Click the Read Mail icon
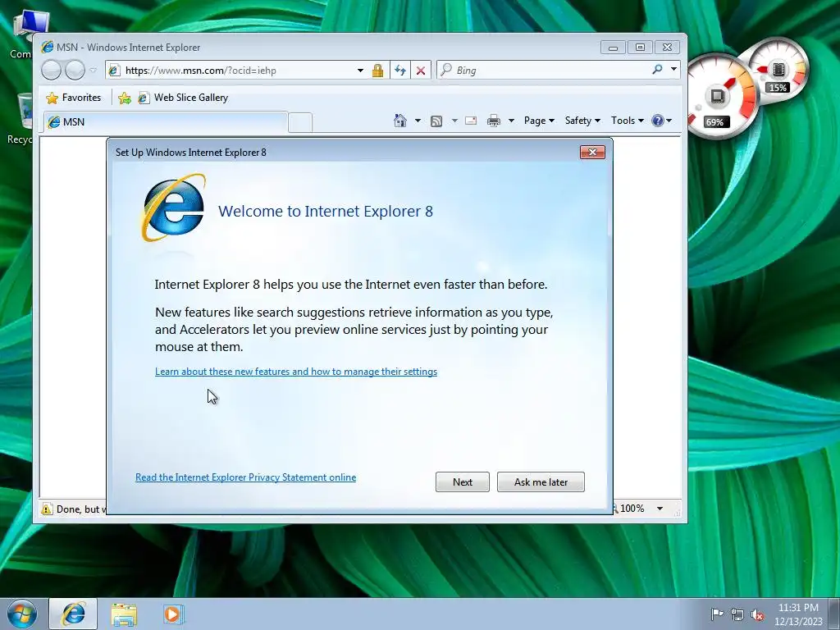This screenshot has height=630, width=840. pyautogui.click(x=471, y=121)
